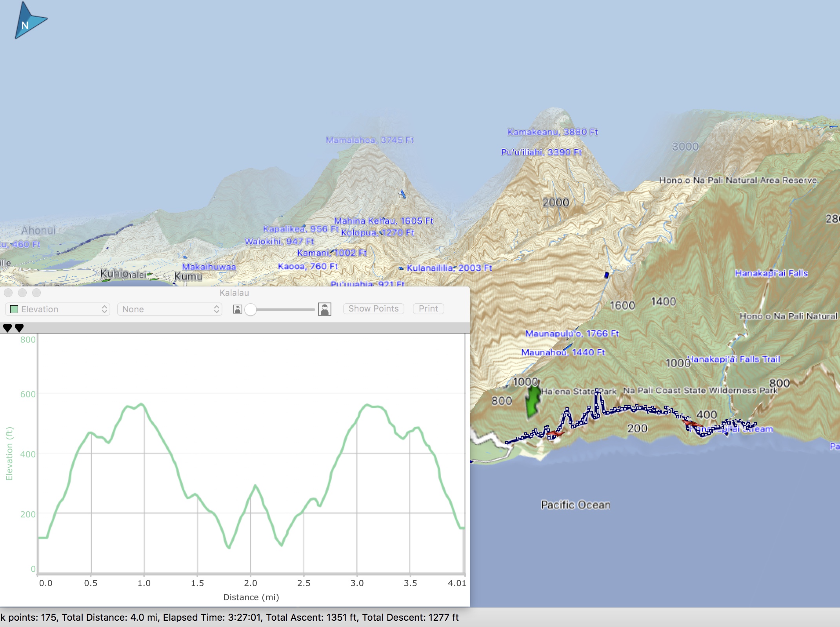
Task: Click the graph zoom slider handle
Action: pos(251,310)
